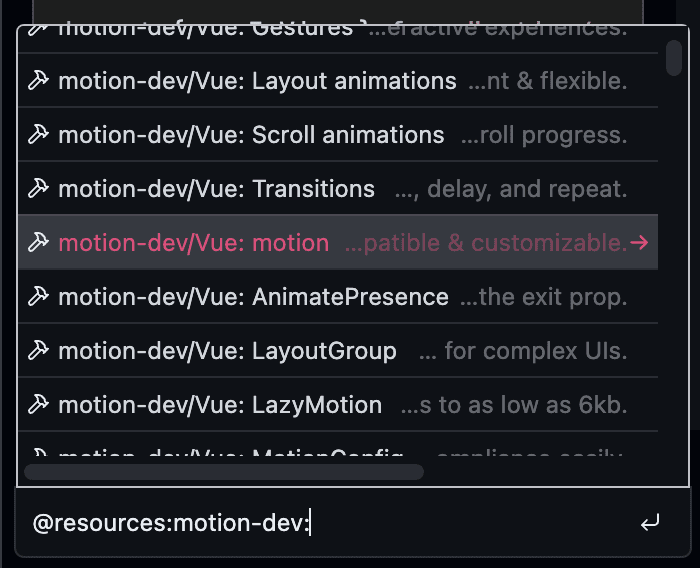Select motion-dev/Vue: Scroll animations resource
The width and height of the screenshot is (700, 568).
point(338,135)
